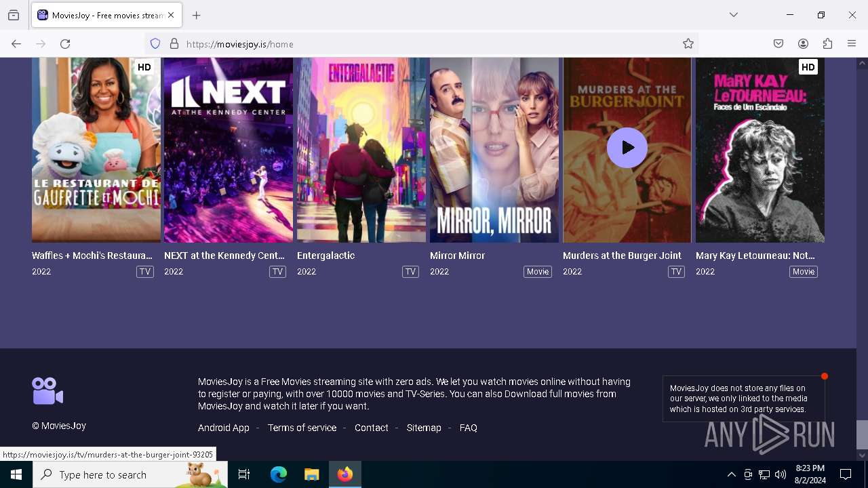This screenshot has height=488, width=868.
Task: Open the tracking protection shield icon
Action: pyautogui.click(x=155, y=44)
